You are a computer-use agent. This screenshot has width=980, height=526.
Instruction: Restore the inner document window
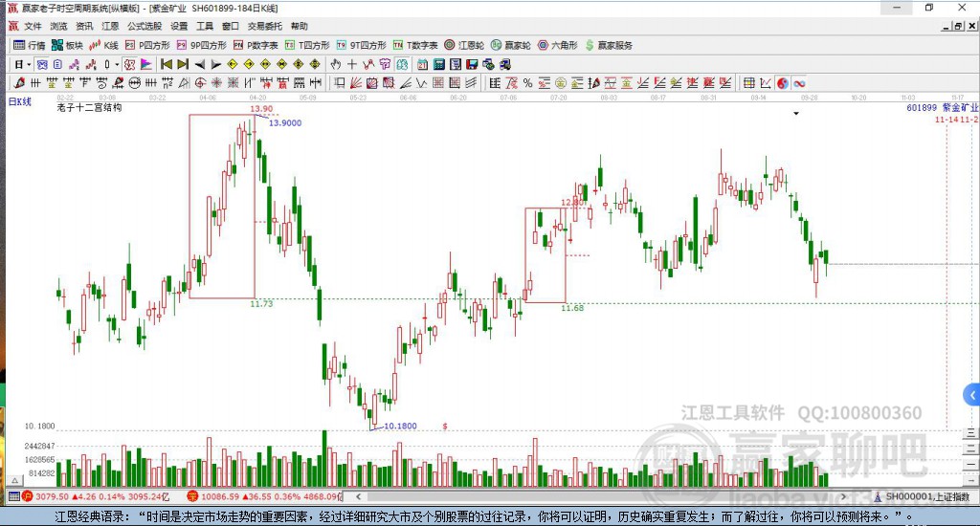[958, 26]
